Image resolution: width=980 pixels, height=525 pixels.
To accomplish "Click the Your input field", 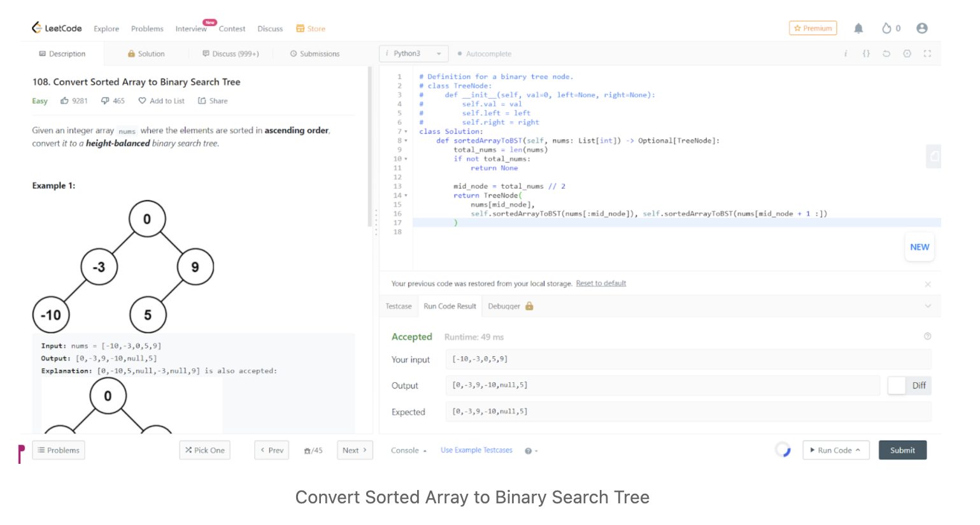I will pyautogui.click(x=688, y=359).
